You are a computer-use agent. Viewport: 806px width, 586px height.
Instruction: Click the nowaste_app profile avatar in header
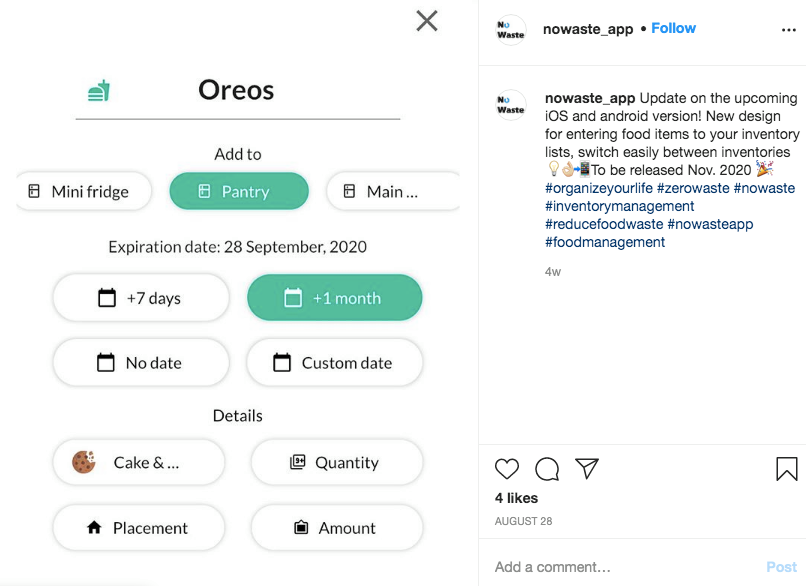[x=510, y=30]
